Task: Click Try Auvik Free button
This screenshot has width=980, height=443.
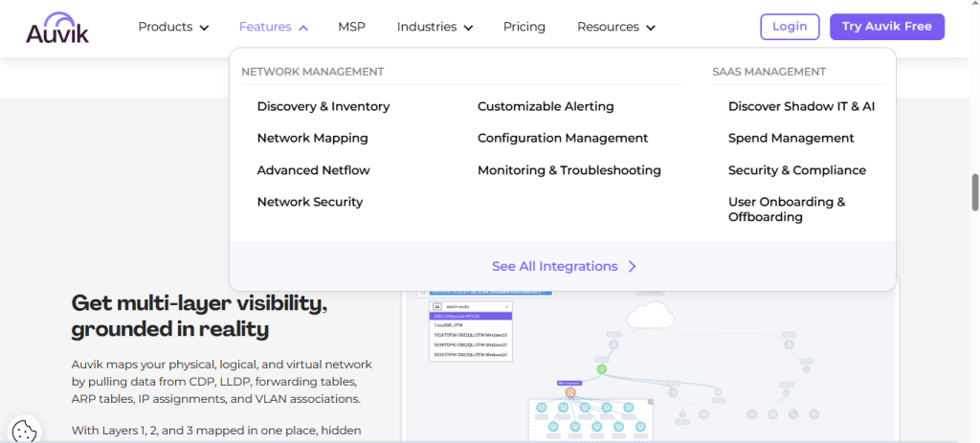Action: (x=887, y=27)
